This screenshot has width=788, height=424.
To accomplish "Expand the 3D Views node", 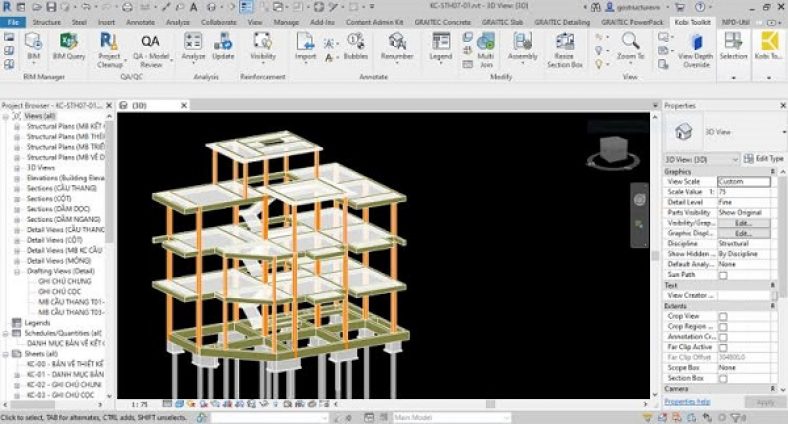I will 17,168.
